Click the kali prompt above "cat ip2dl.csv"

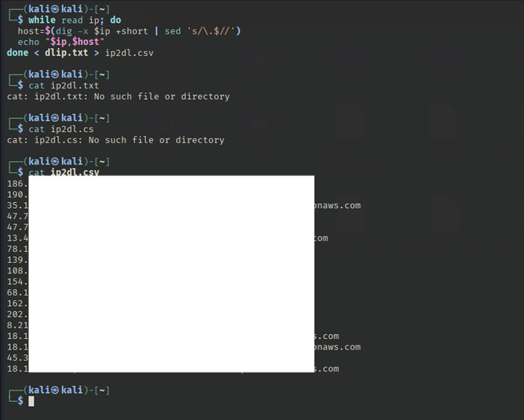[66, 162]
